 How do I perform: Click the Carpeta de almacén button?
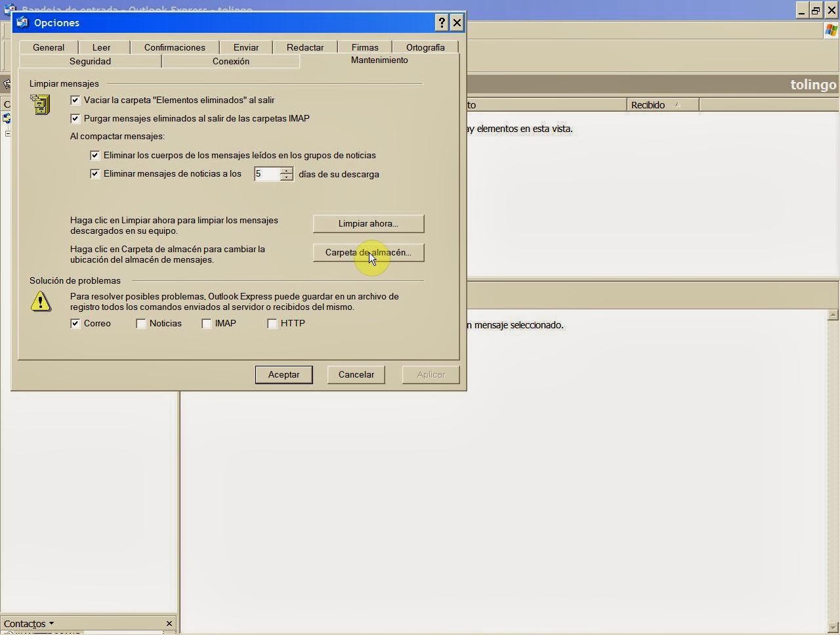368,252
